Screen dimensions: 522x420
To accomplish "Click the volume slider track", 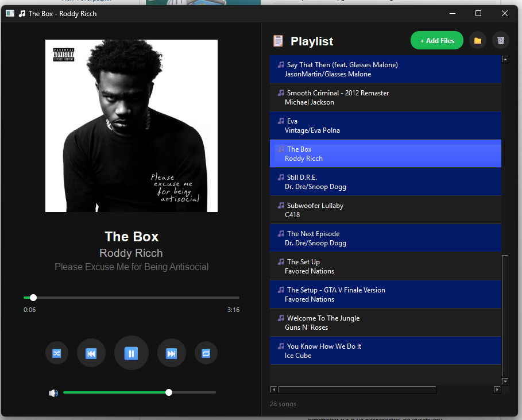I will click(140, 392).
